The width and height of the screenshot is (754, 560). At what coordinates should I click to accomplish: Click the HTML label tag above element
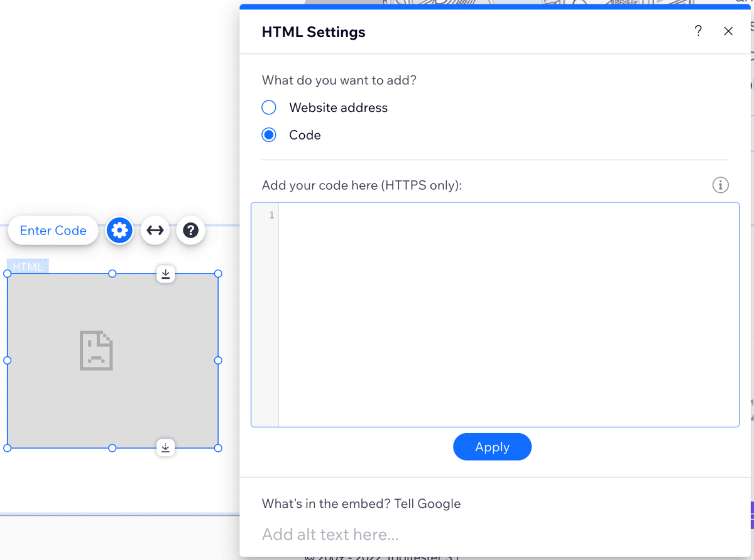[x=28, y=266]
